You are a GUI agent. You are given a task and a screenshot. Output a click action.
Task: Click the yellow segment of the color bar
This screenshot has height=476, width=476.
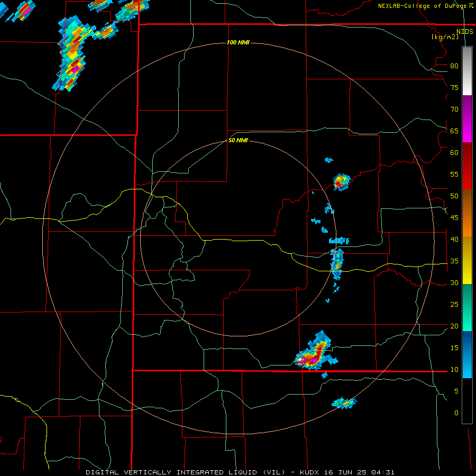467,260
